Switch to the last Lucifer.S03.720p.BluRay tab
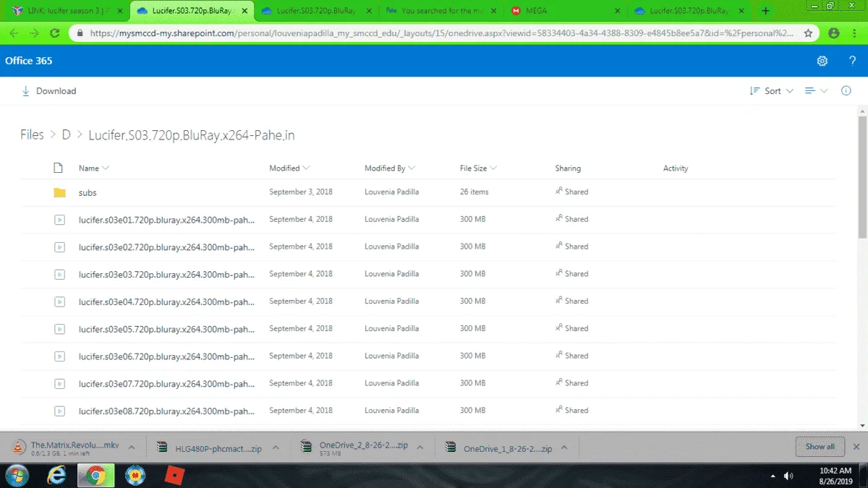The width and height of the screenshot is (868, 488). (x=689, y=11)
